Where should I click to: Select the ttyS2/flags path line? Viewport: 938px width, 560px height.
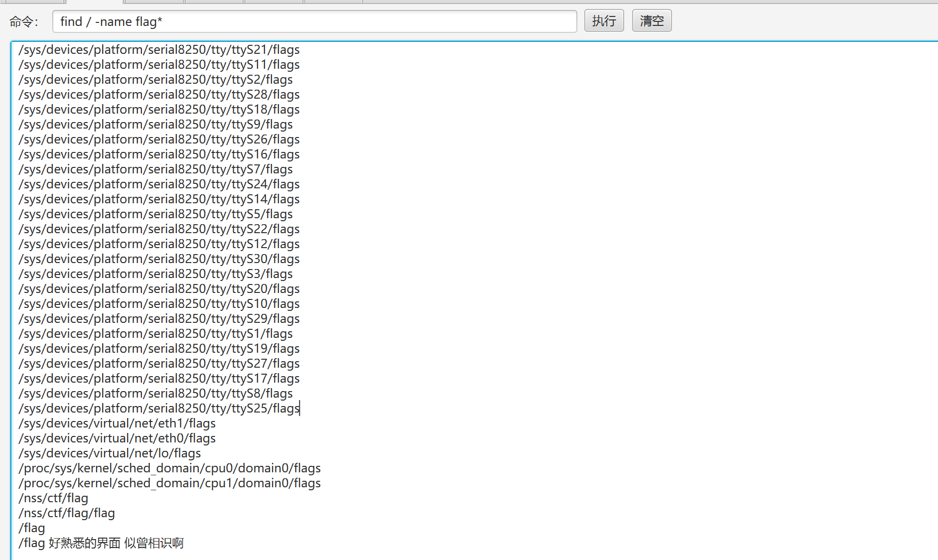point(155,80)
